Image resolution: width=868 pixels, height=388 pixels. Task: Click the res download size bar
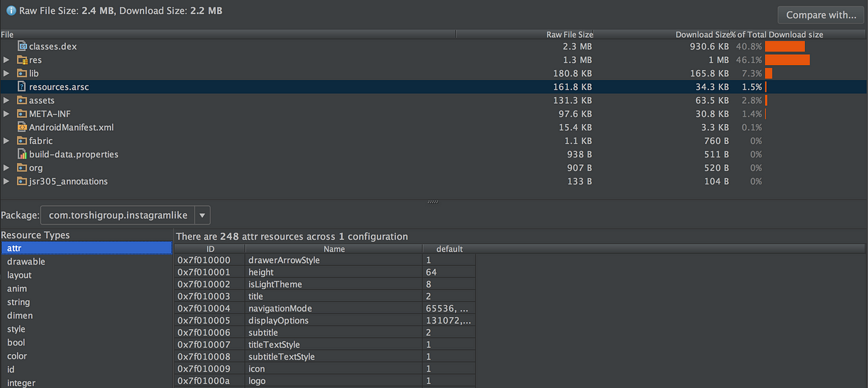pos(787,60)
